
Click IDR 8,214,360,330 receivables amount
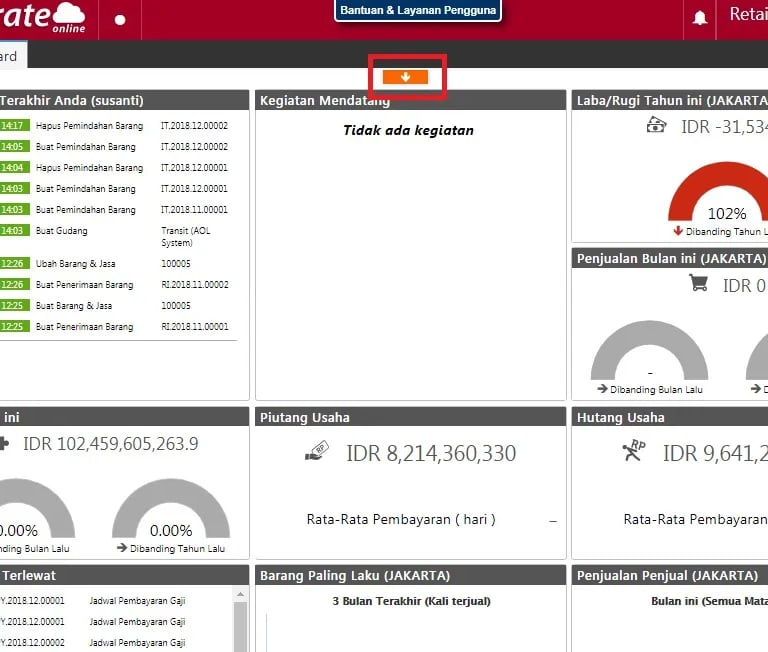tap(431, 454)
